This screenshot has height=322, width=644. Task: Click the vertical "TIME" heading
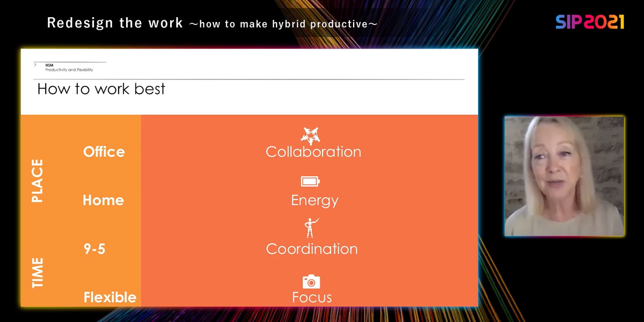coord(37,273)
